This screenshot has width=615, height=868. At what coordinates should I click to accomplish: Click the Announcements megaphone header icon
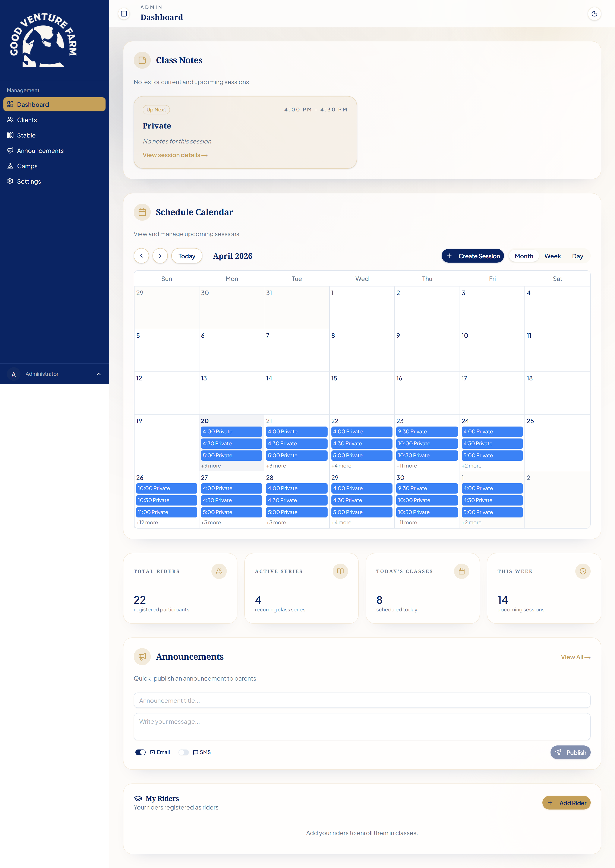(142, 657)
